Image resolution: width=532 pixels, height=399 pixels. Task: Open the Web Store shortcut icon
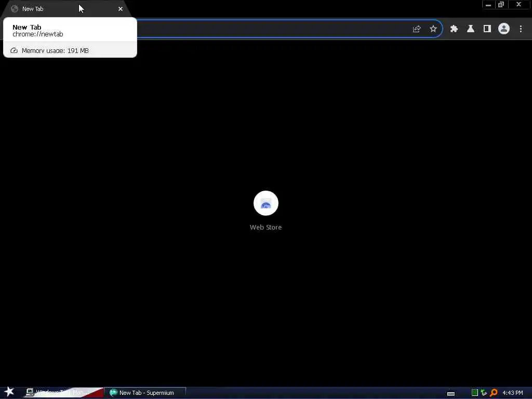[265, 203]
